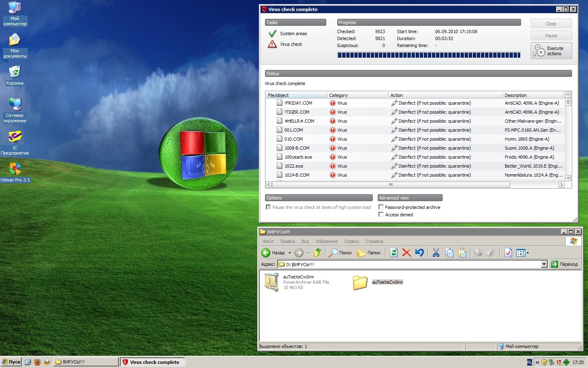Click the Refresh icon in Explorer toolbar
Screen dimensions: 588x368
(394, 253)
